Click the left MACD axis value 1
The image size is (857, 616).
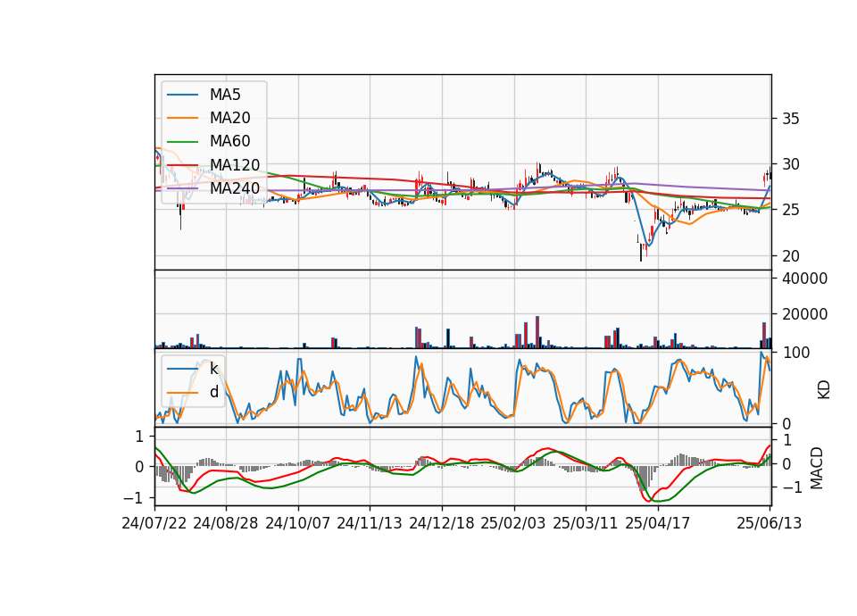point(140,437)
